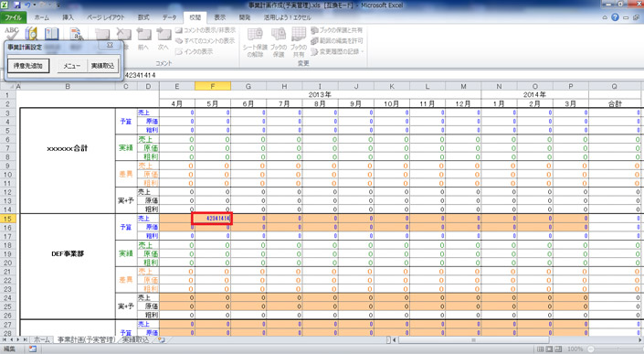
Task: Click the insert new worksheet tab icon
Action: tap(162, 339)
